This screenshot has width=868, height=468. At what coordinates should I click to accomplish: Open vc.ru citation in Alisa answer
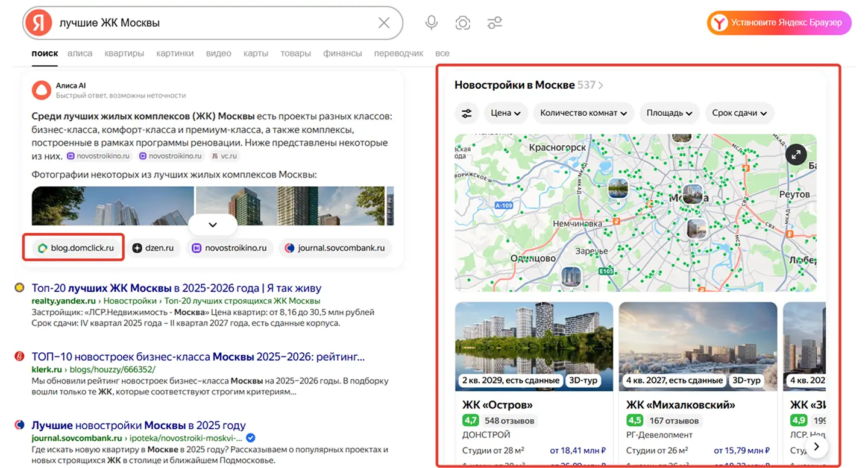tap(224, 156)
